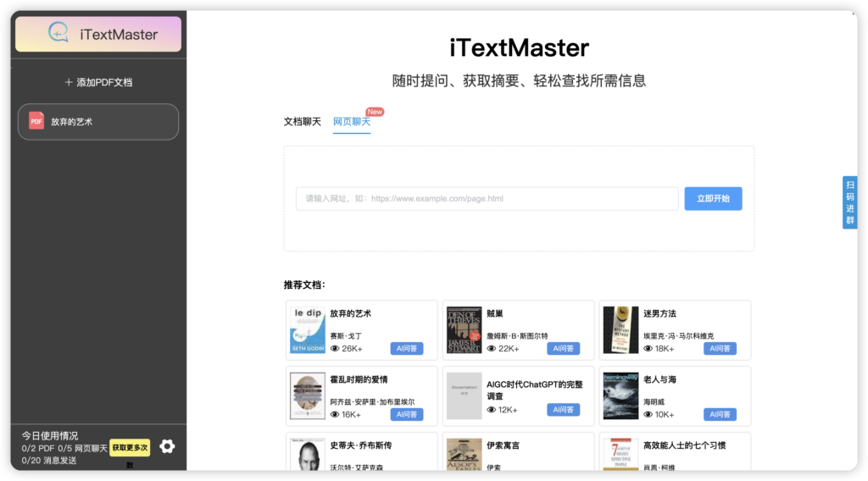Click the title 迷男方法
This screenshot has width=868, height=481.
[x=659, y=313]
